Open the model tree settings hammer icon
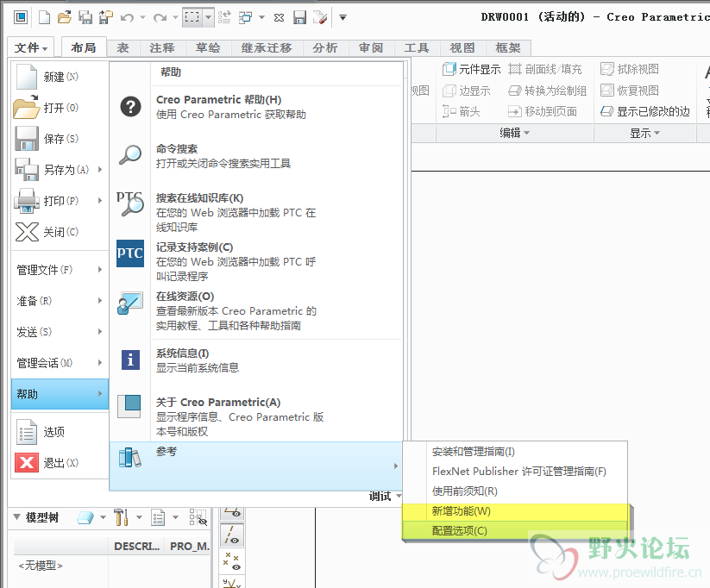 121,517
